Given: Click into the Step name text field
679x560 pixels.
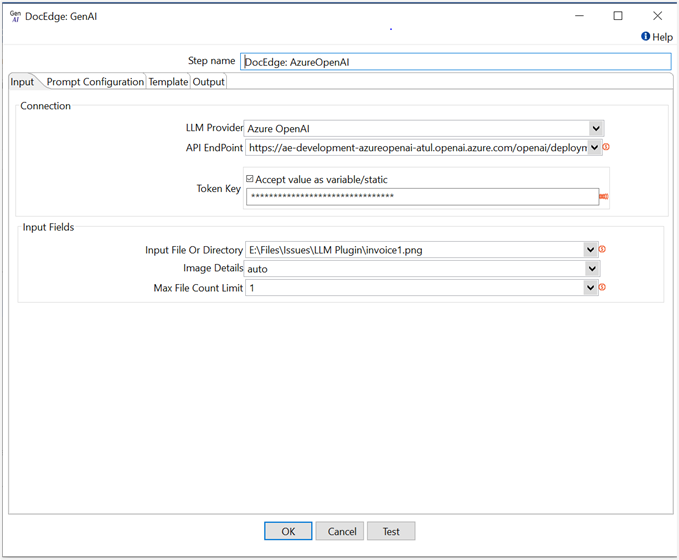Looking at the screenshot, I should pos(455,62).
